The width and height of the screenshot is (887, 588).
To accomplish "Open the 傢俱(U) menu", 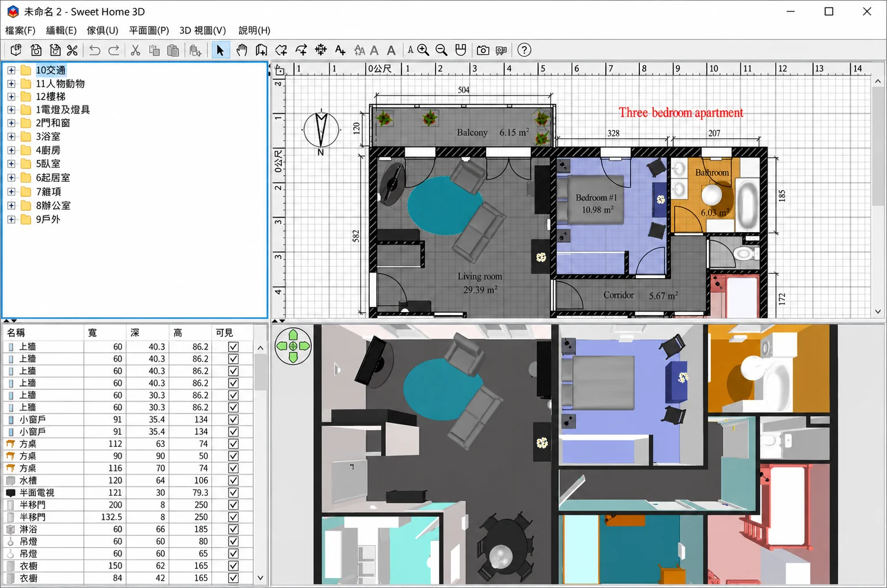I will [103, 31].
